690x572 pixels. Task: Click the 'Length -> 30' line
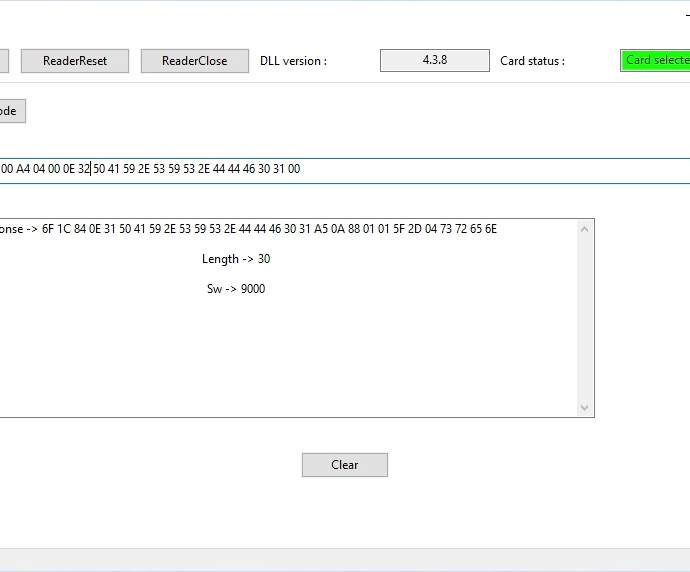(236, 259)
